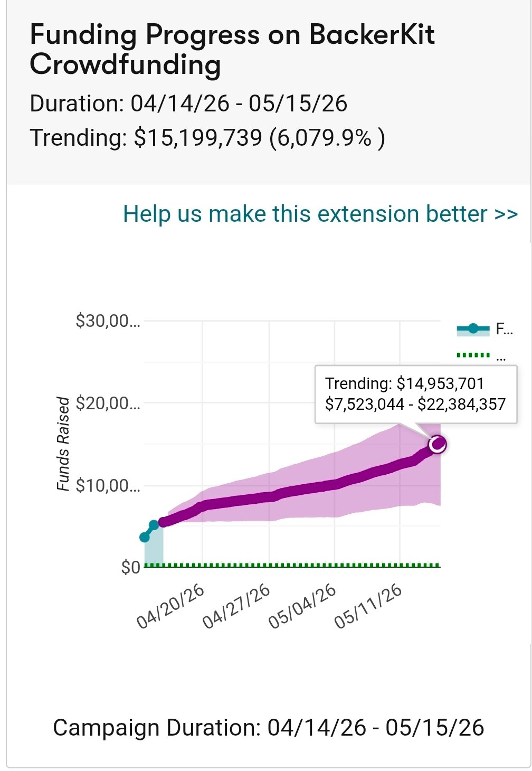532x771 pixels.
Task: Click the truncated $20,00... y-axis label
Action: click(108, 403)
